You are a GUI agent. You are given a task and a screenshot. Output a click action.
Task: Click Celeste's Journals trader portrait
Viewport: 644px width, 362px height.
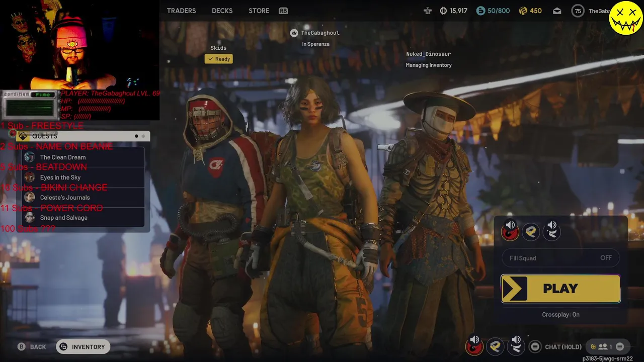30,198
